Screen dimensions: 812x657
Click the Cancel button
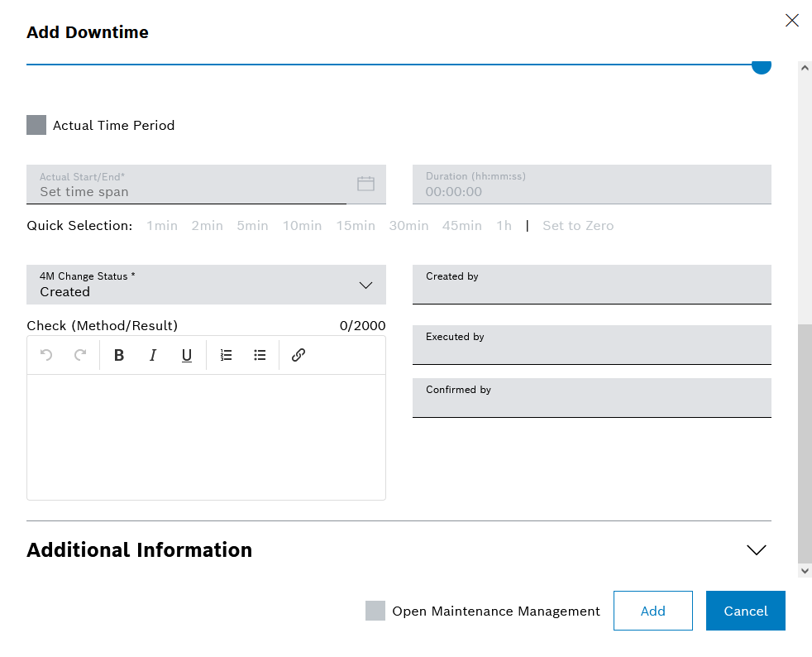745,611
